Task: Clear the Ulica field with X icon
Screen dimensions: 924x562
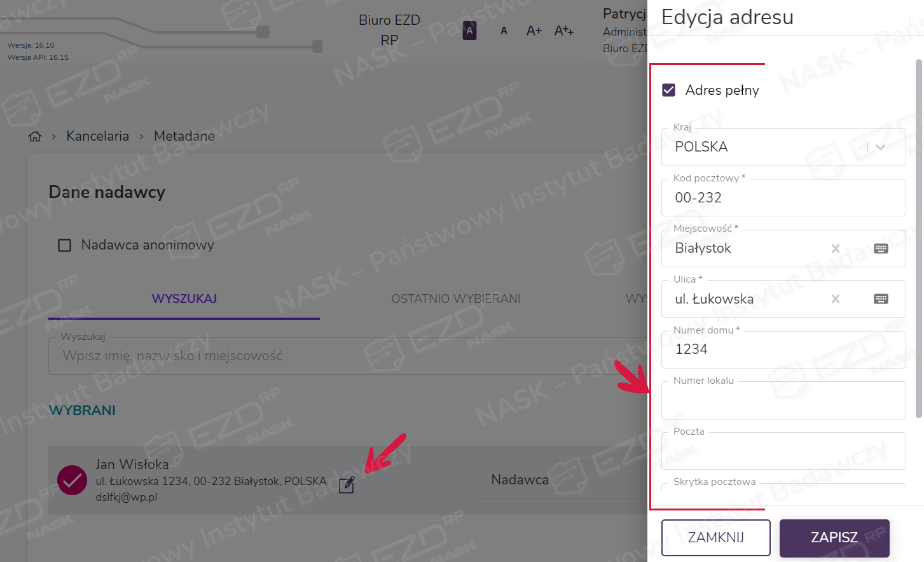Action: click(836, 299)
